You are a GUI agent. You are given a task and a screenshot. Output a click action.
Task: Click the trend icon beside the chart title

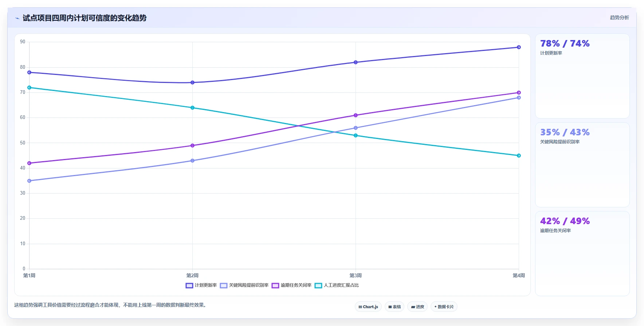[17, 18]
